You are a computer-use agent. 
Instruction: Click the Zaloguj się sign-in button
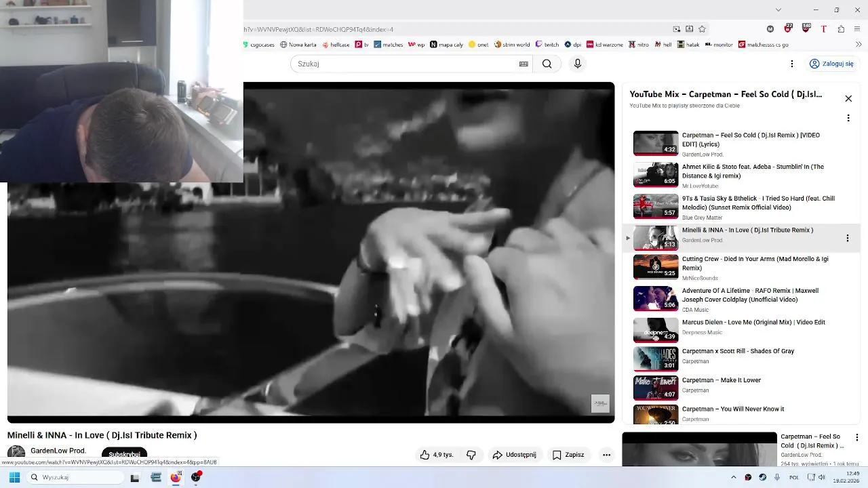(x=831, y=64)
